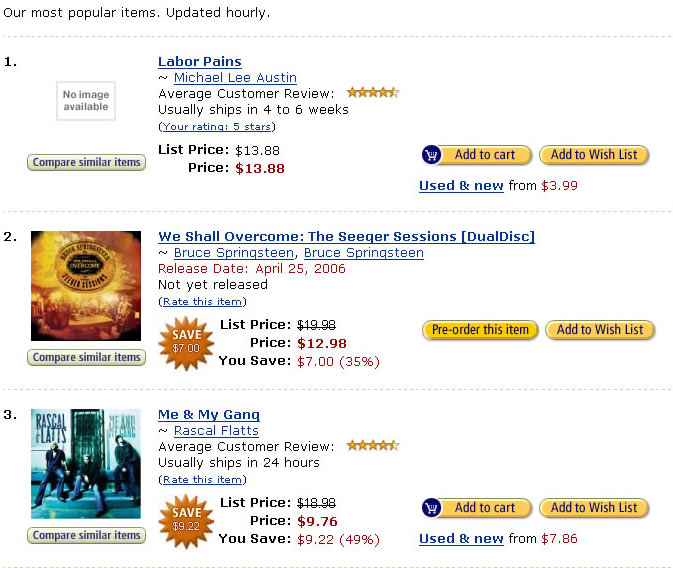Click 'Your rating: 5 stars' link

tap(217, 127)
